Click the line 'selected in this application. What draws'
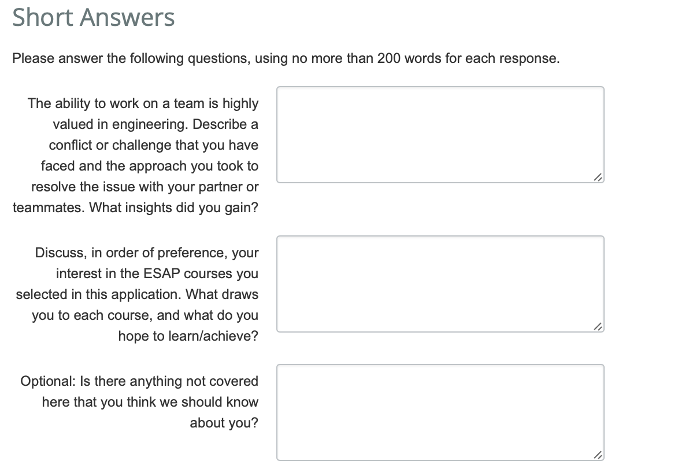Viewport: 682px width, 476px height. [137, 295]
